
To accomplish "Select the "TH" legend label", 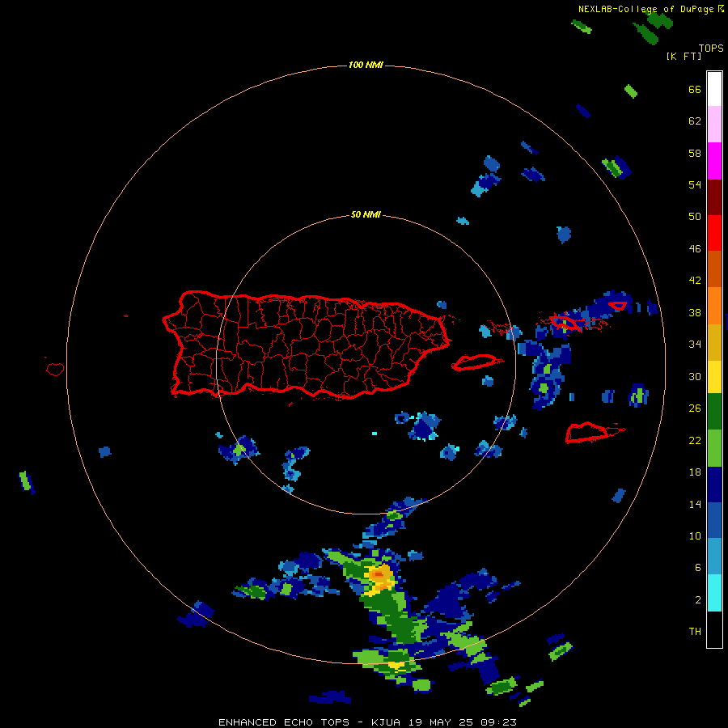I will pos(695,632).
